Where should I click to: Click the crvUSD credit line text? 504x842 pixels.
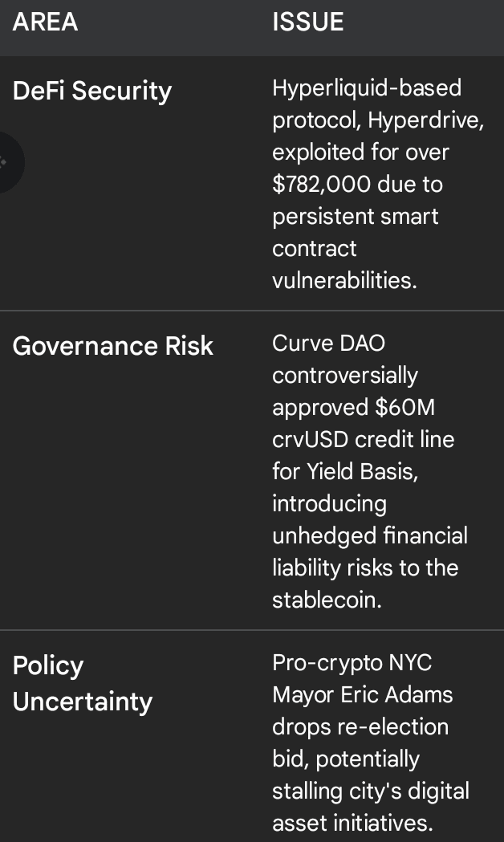(363, 439)
